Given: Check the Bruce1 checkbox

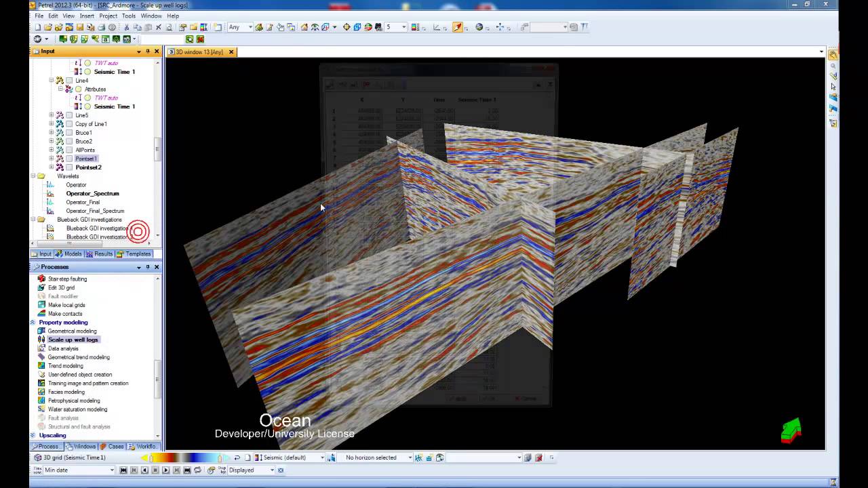Looking at the screenshot, I should pyautogui.click(x=69, y=133).
